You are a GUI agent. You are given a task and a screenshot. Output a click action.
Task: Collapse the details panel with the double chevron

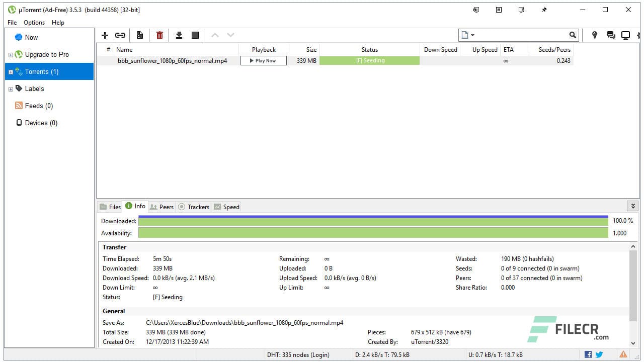[x=632, y=206]
